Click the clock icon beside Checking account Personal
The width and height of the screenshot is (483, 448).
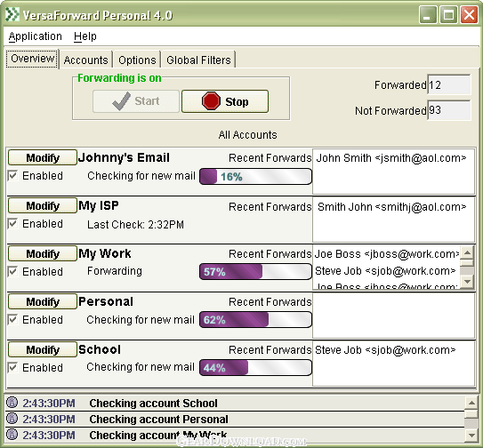(12, 419)
